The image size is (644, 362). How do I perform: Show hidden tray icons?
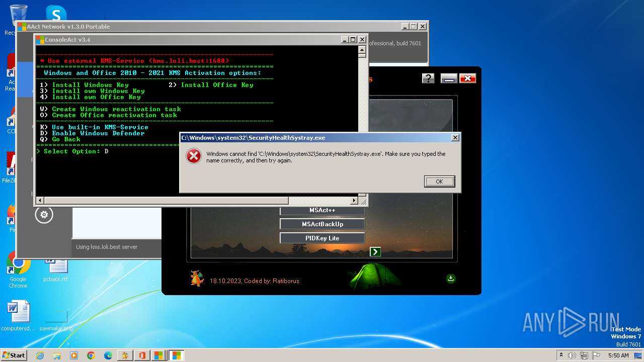561,355
